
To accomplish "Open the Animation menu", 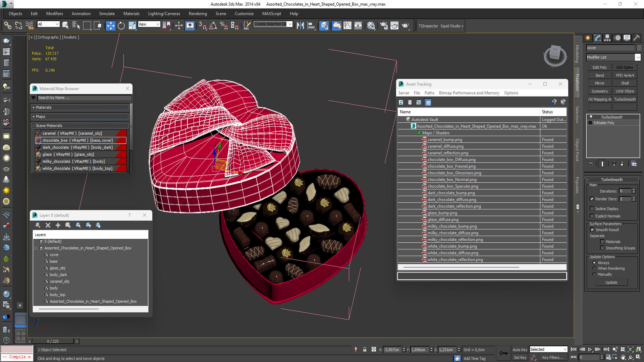I will point(81,14).
